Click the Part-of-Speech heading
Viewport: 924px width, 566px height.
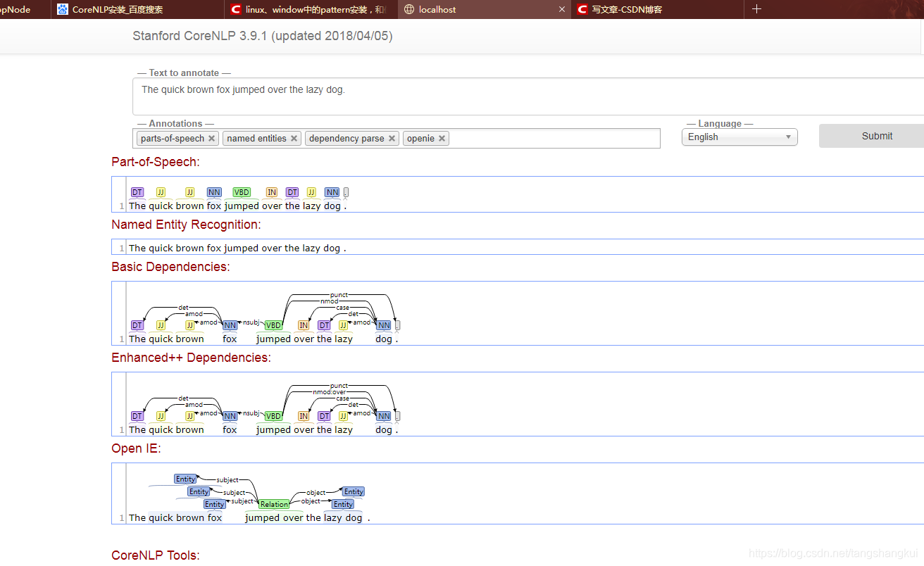pos(156,162)
